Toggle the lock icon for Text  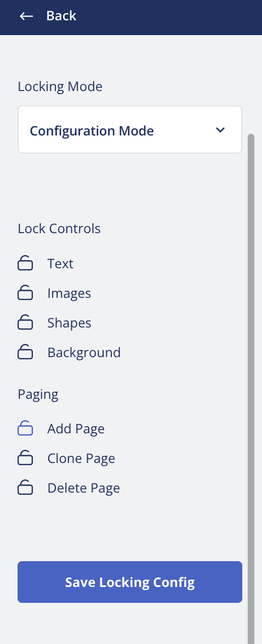coord(25,263)
